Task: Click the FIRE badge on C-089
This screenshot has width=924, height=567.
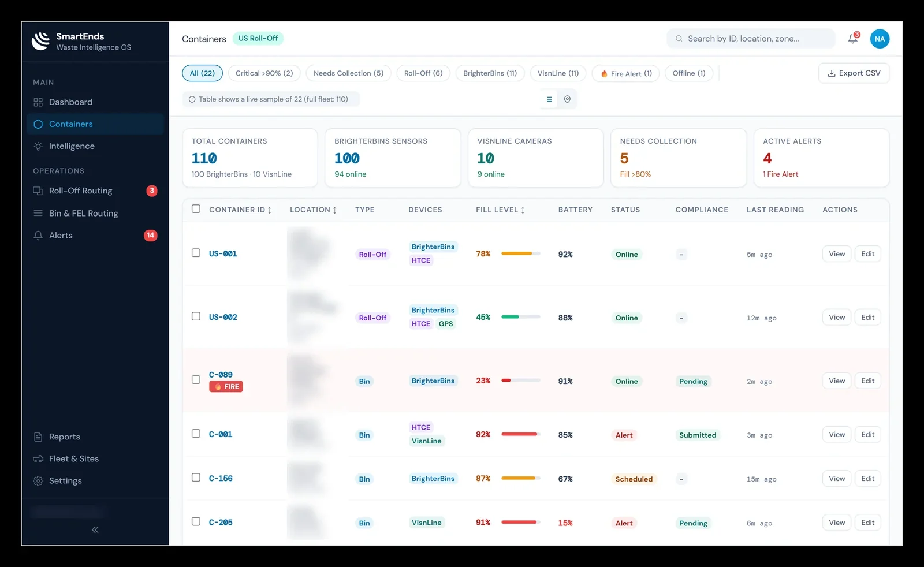Action: pos(226,387)
